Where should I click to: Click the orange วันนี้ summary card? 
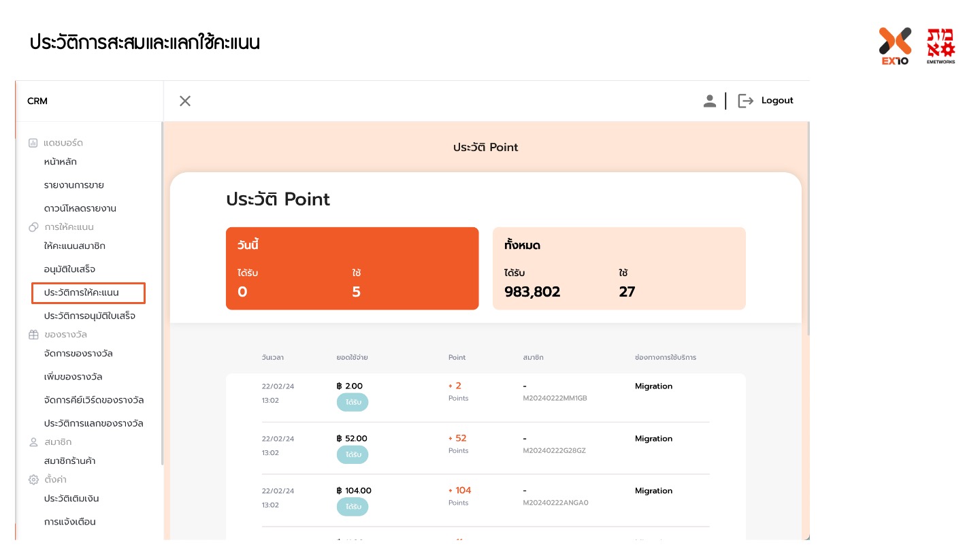[352, 269]
